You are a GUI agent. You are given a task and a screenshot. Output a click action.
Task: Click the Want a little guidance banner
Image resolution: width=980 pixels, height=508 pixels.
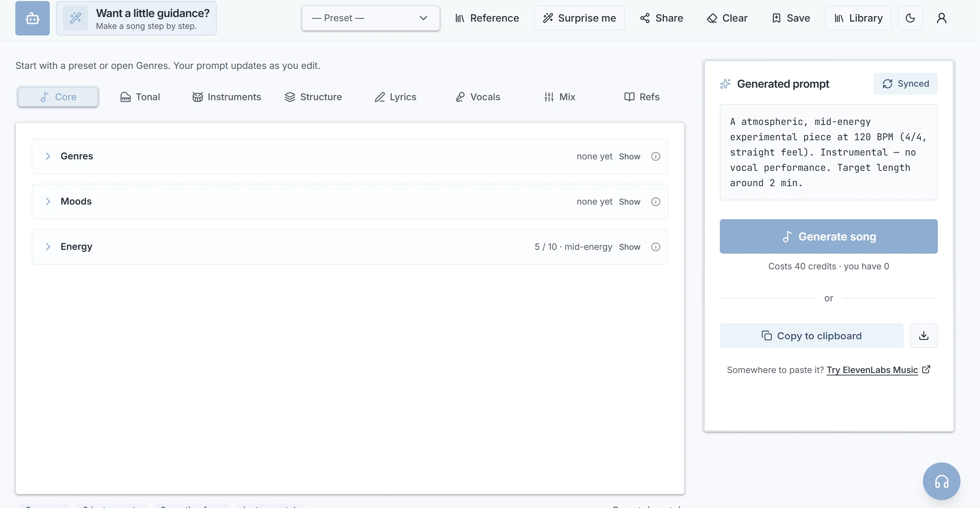pos(136,18)
